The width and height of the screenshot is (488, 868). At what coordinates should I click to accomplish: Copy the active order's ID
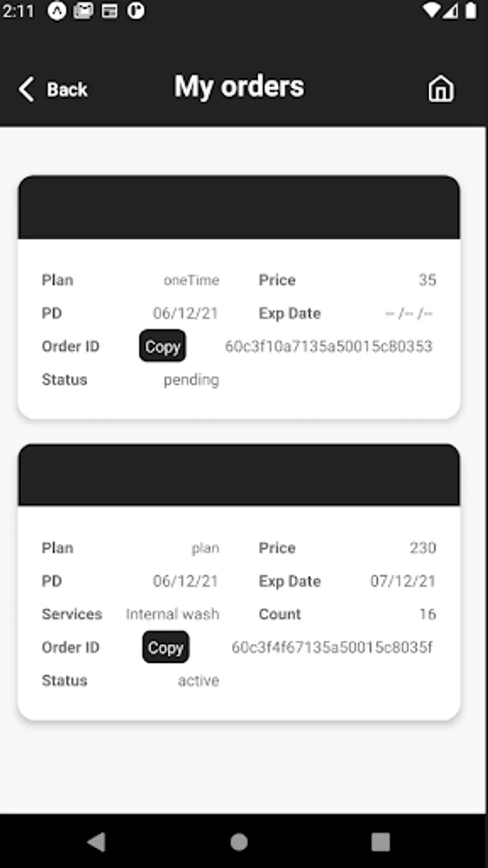(166, 647)
